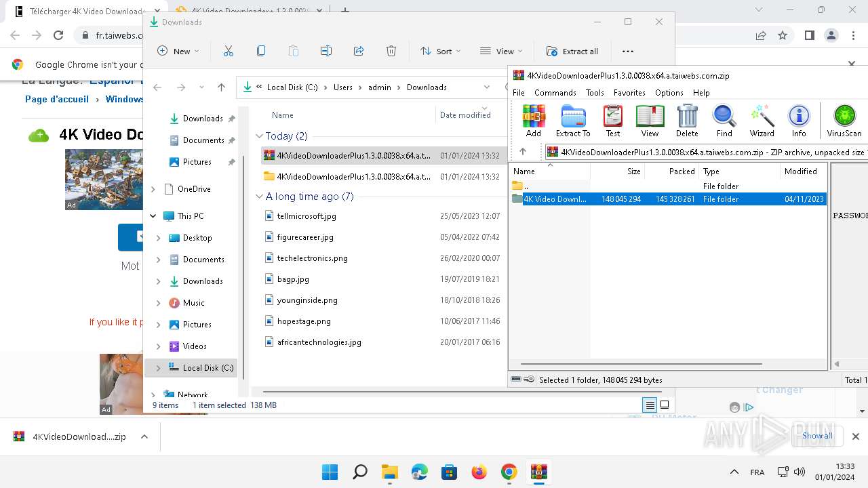Switch to large thumbnails view button
The width and height of the screenshot is (868, 488).
[665, 405]
